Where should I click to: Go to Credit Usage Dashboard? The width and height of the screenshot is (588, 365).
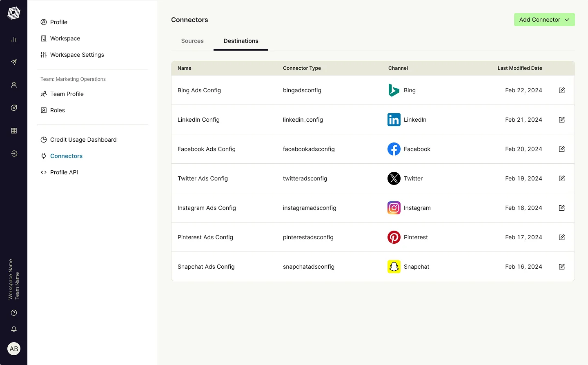(x=83, y=140)
